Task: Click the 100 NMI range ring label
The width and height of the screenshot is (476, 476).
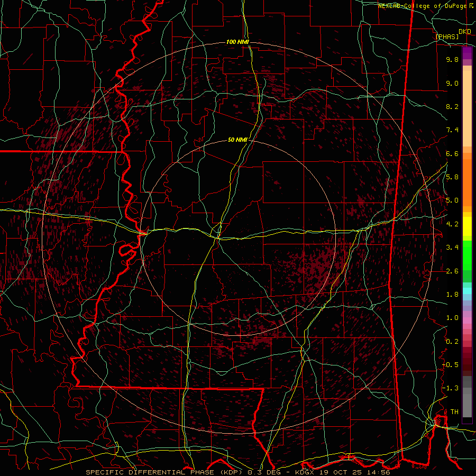Action: 237,42
